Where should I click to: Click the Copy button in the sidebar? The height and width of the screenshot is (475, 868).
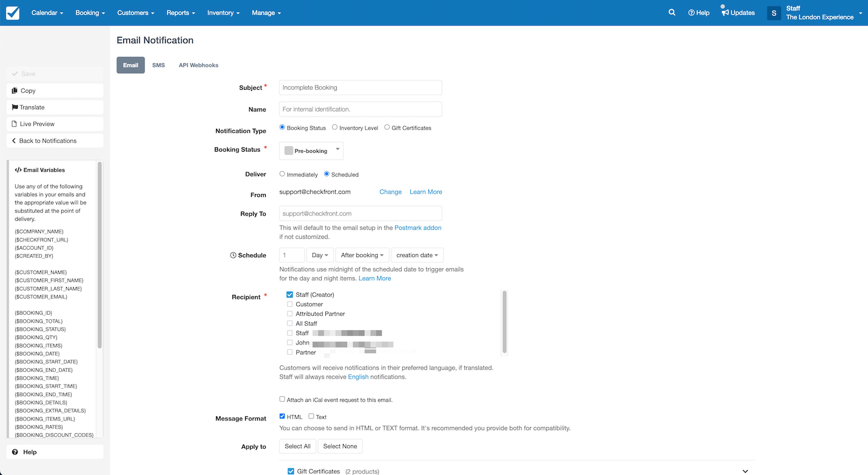tap(55, 90)
